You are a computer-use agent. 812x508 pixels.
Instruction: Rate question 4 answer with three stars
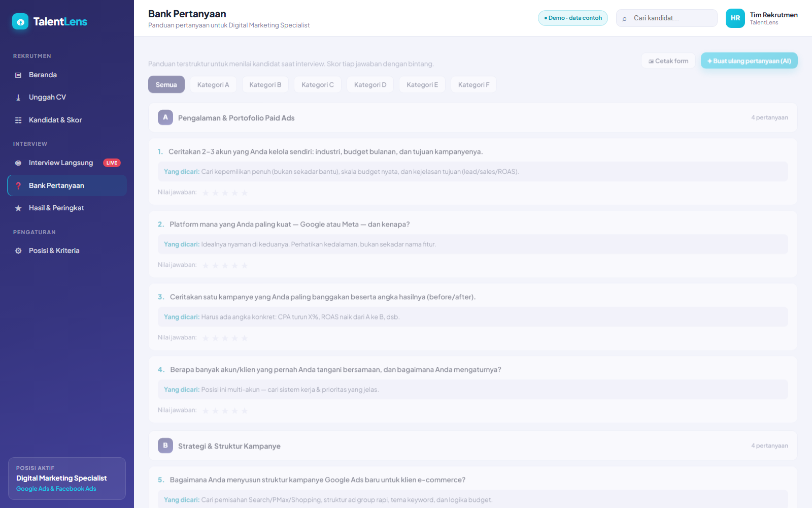click(x=225, y=410)
